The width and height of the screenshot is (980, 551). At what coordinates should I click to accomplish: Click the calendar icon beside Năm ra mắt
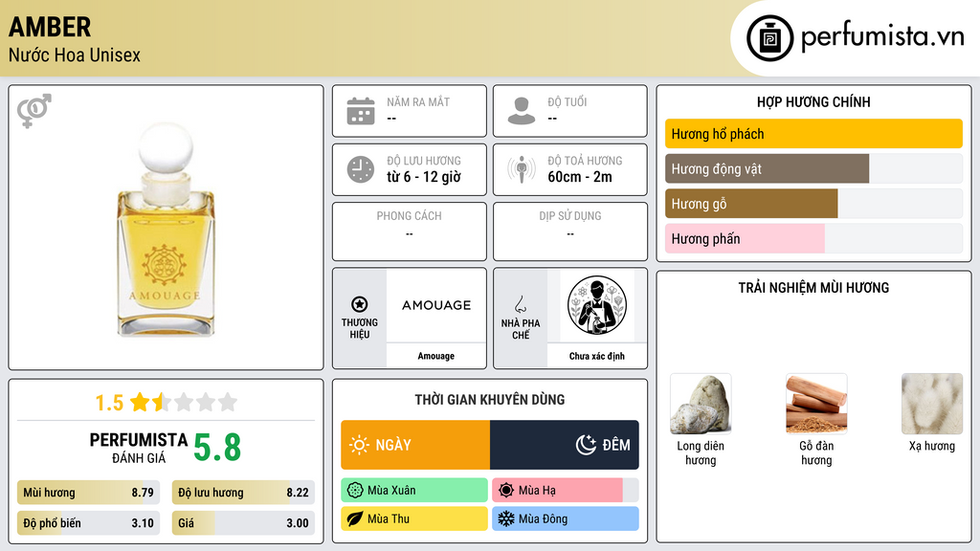(x=361, y=111)
